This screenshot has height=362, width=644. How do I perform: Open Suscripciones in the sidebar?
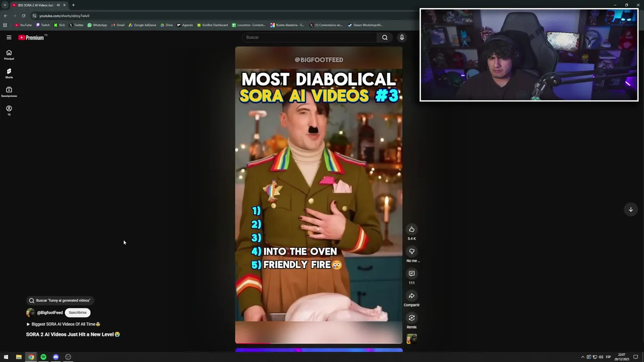tap(9, 92)
